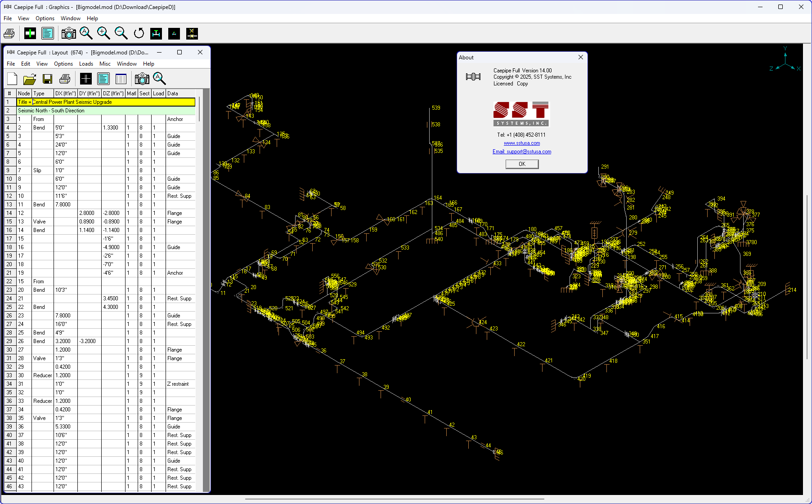Open Graphics window from Layout toolbar
Screen dimensions: 812x504
pyautogui.click(x=86, y=79)
